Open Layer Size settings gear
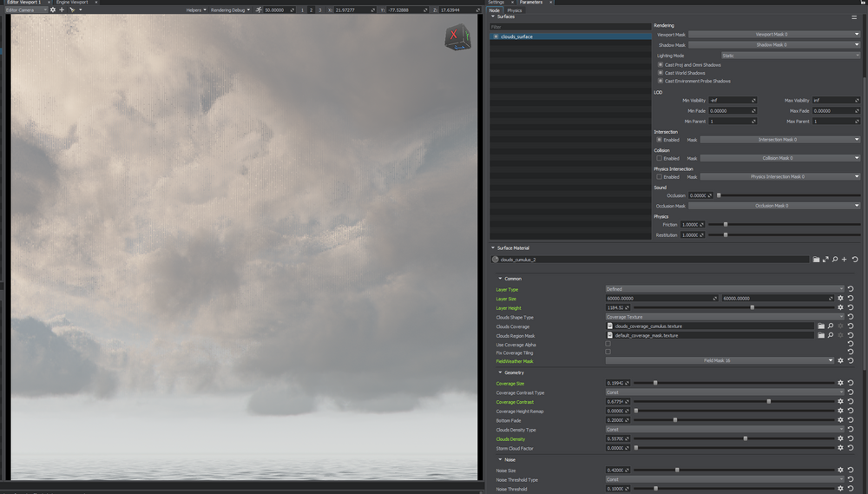The height and width of the screenshot is (494, 868). tap(840, 299)
